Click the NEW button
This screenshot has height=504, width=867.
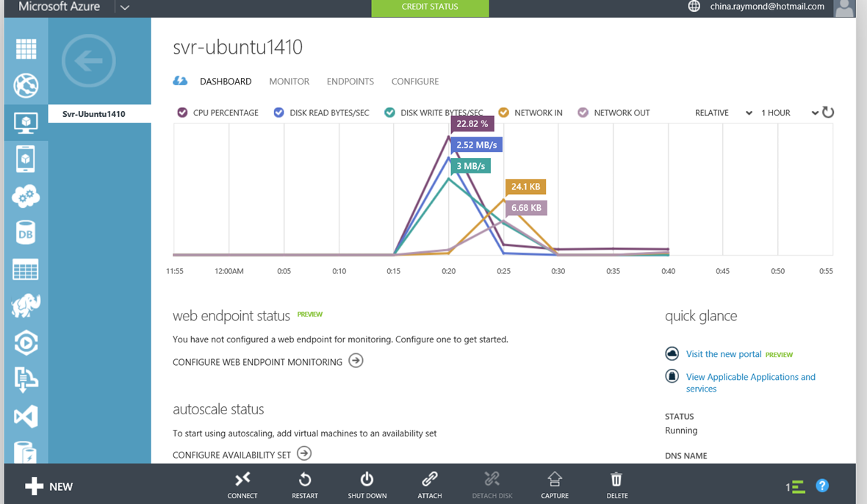pyautogui.click(x=48, y=486)
